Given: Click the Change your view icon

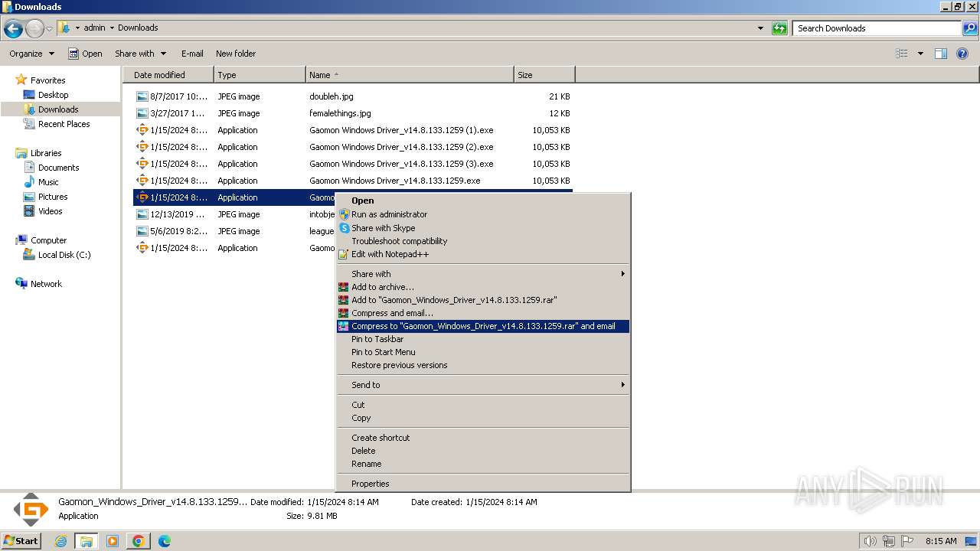Looking at the screenshot, I should tap(902, 54).
